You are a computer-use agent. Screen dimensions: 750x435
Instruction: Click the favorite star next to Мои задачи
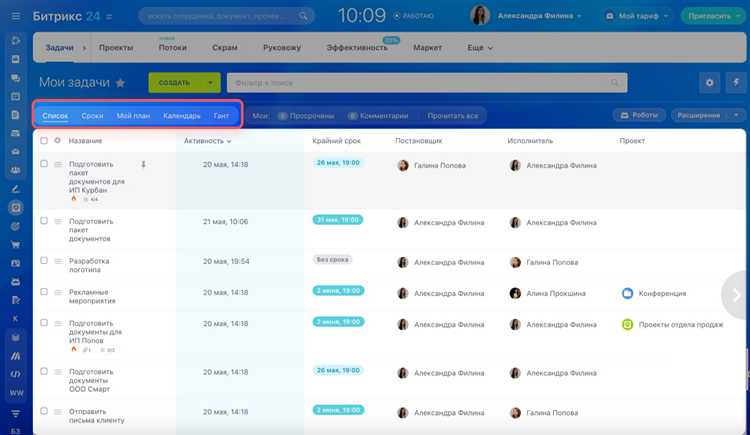(x=121, y=83)
